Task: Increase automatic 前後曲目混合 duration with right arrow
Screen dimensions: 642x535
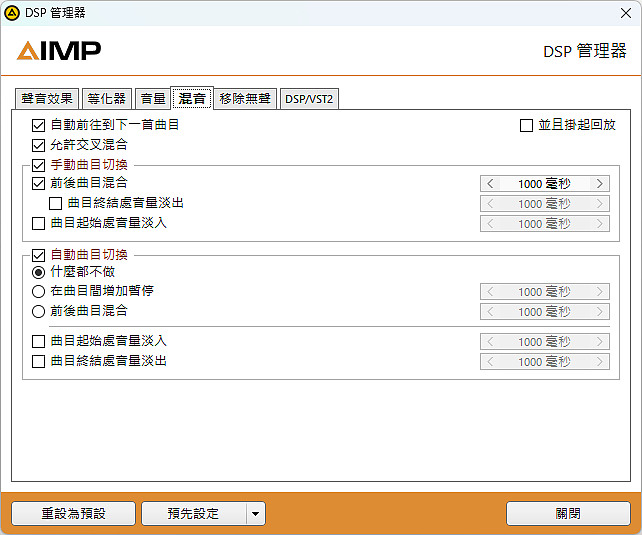Action: pyautogui.click(x=600, y=312)
